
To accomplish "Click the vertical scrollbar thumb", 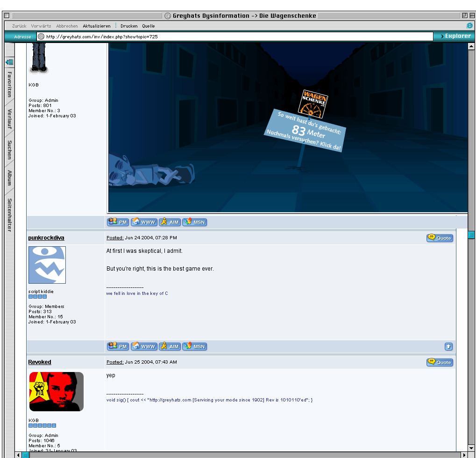I will pos(471,235).
